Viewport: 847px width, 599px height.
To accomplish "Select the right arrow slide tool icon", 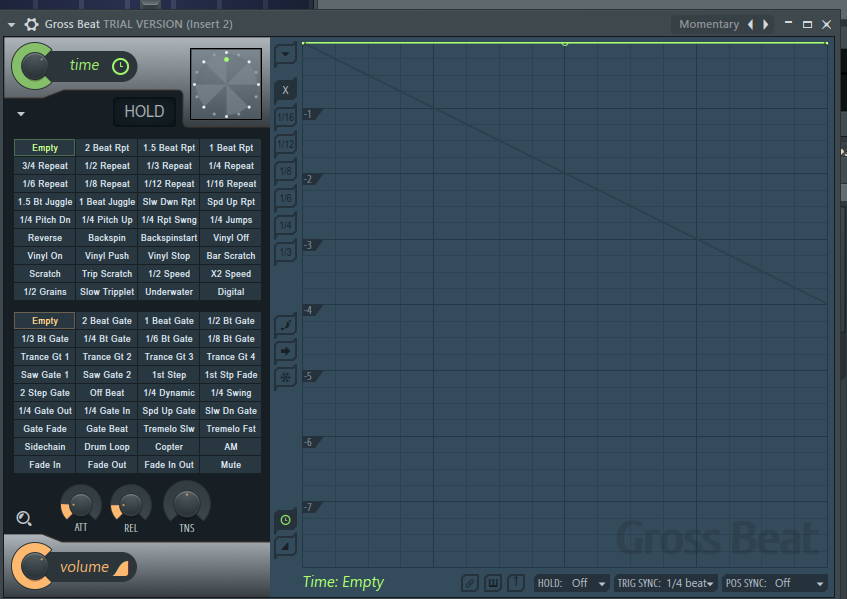I will click(x=286, y=351).
